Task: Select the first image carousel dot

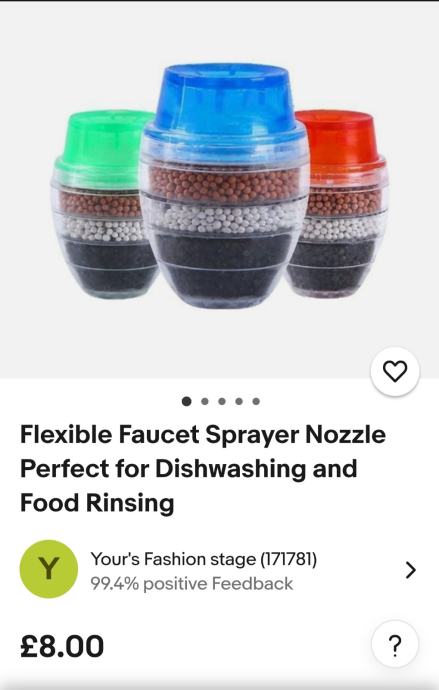Action: [x=187, y=401]
